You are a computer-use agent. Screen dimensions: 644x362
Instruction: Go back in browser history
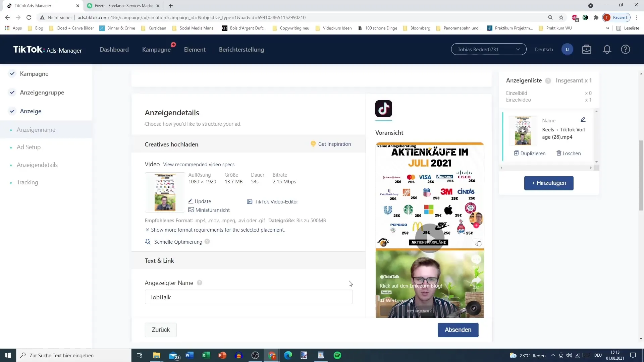click(7, 17)
